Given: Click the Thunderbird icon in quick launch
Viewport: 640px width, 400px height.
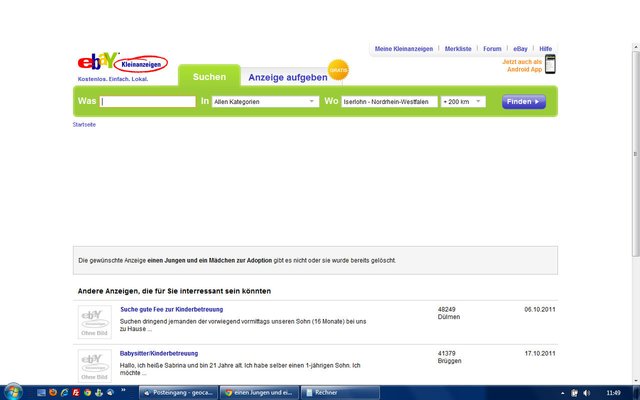Looking at the screenshot, I should pos(110,393).
